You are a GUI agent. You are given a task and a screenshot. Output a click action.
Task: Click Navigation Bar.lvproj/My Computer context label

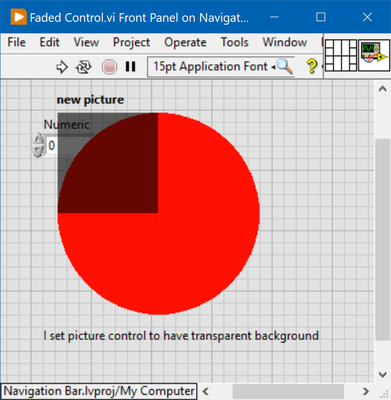[x=99, y=391]
